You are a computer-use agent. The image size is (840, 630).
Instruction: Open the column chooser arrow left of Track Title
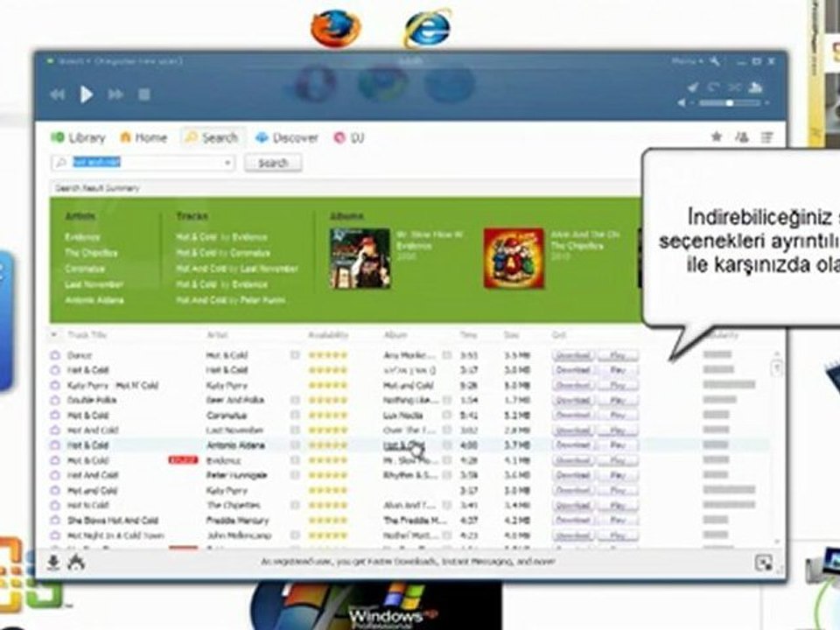pos(53,335)
